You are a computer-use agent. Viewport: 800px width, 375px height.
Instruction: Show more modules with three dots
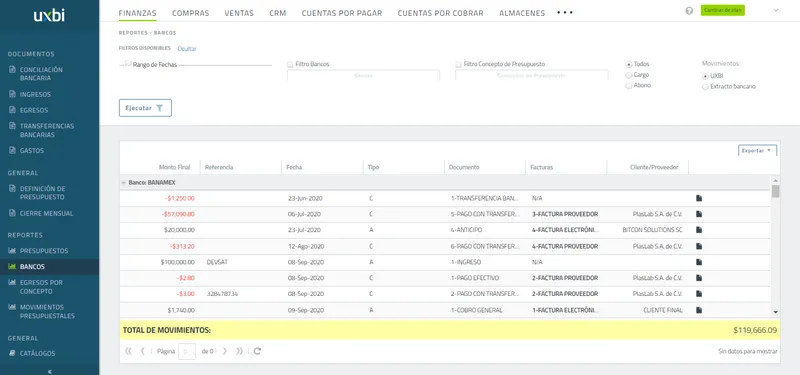point(565,13)
